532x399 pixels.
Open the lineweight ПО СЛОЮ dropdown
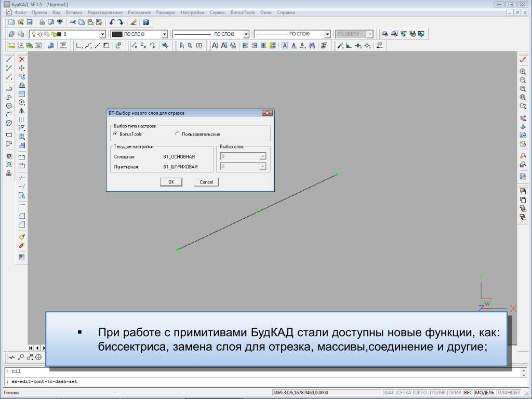(327, 34)
